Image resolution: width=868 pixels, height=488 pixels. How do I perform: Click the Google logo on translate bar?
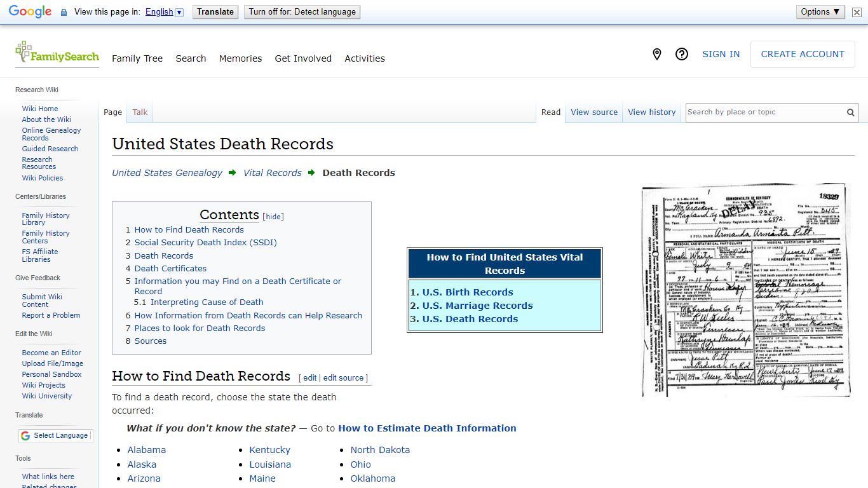pos(29,11)
